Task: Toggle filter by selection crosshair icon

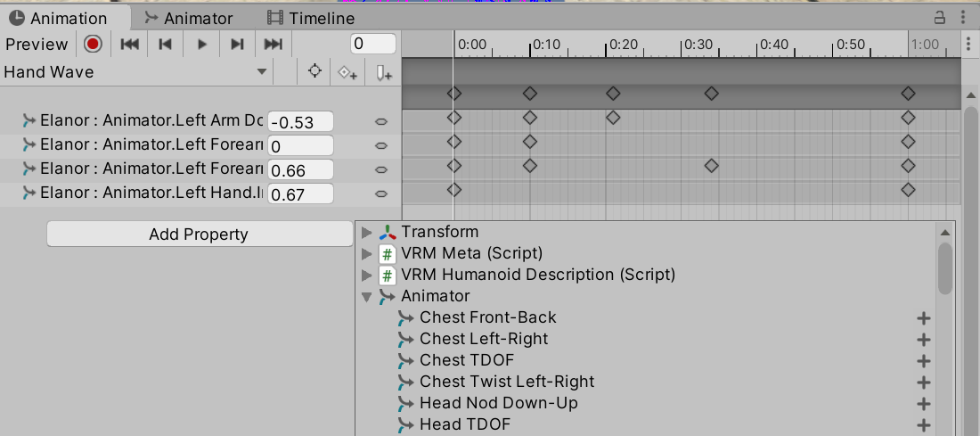Action: coord(315,71)
